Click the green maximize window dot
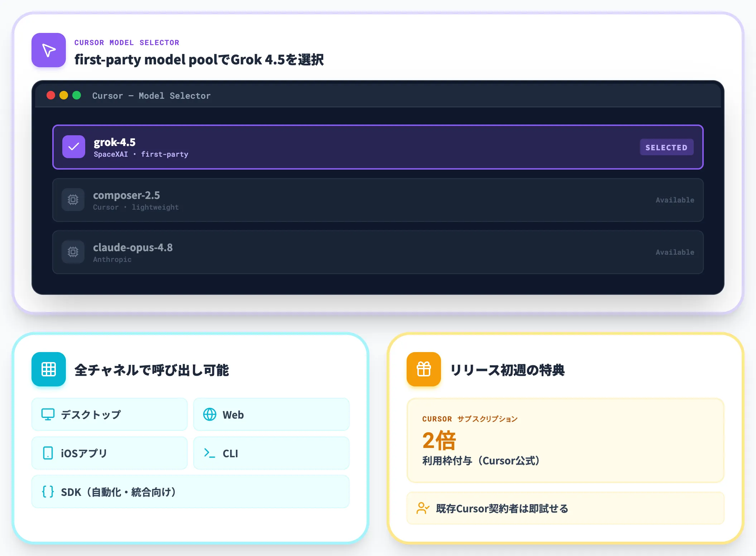This screenshot has height=556, width=756. 77,95
